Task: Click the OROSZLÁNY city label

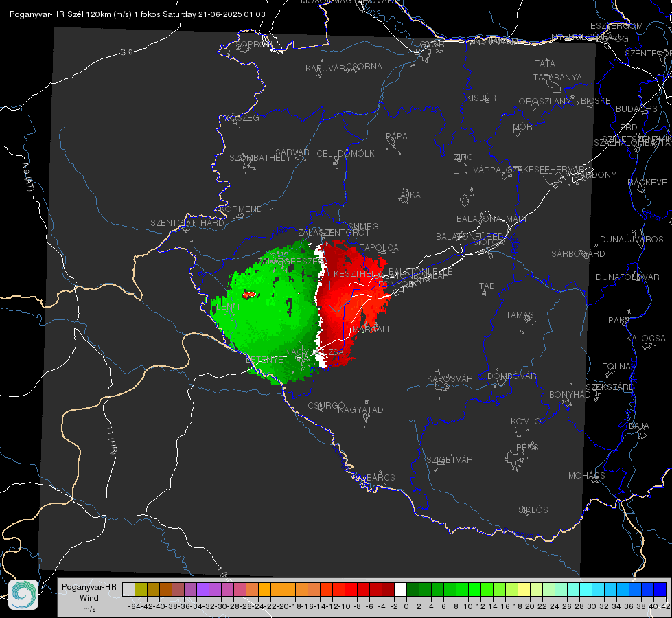Action: pyautogui.click(x=545, y=102)
